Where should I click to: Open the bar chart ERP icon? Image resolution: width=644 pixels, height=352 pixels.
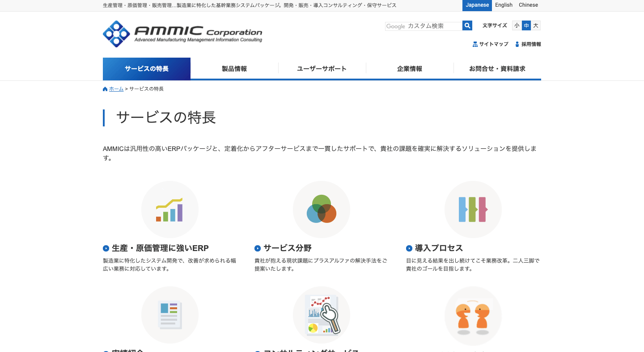coord(169,210)
